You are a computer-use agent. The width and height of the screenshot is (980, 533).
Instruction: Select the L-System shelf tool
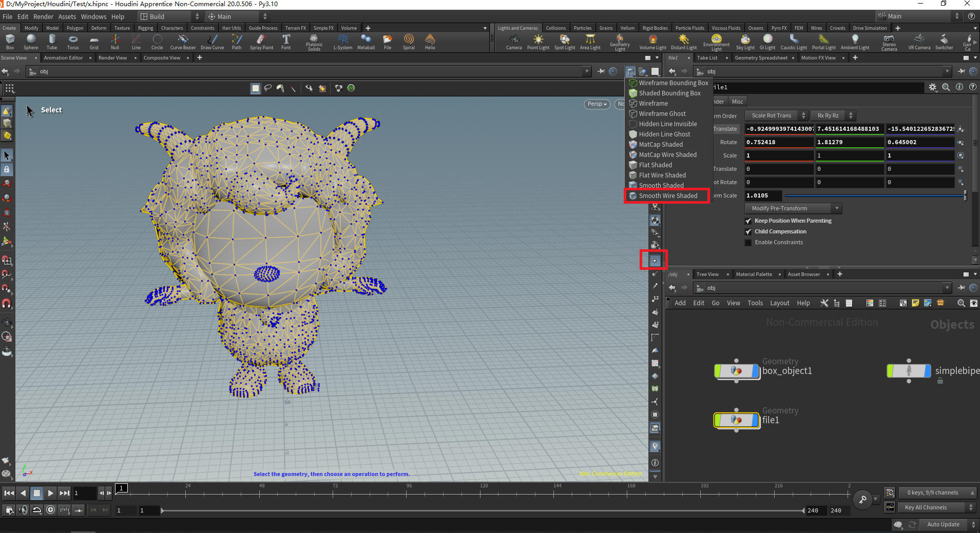click(x=342, y=42)
